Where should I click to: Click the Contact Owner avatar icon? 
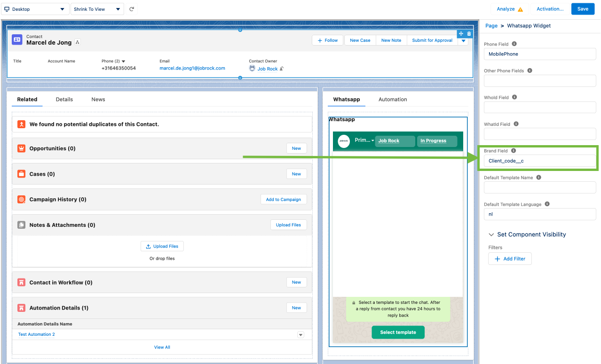pos(252,69)
